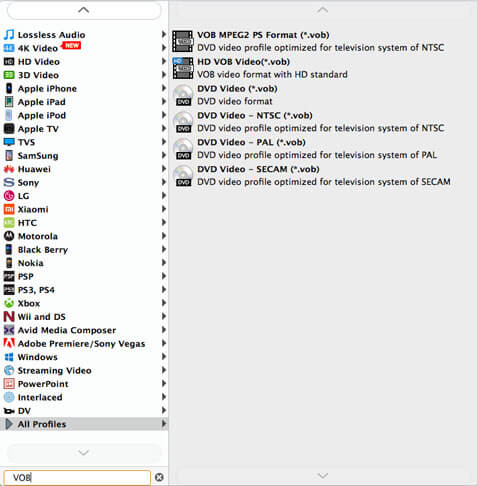
Task: Click the DV camcorder icon
Action: [x=9, y=411]
